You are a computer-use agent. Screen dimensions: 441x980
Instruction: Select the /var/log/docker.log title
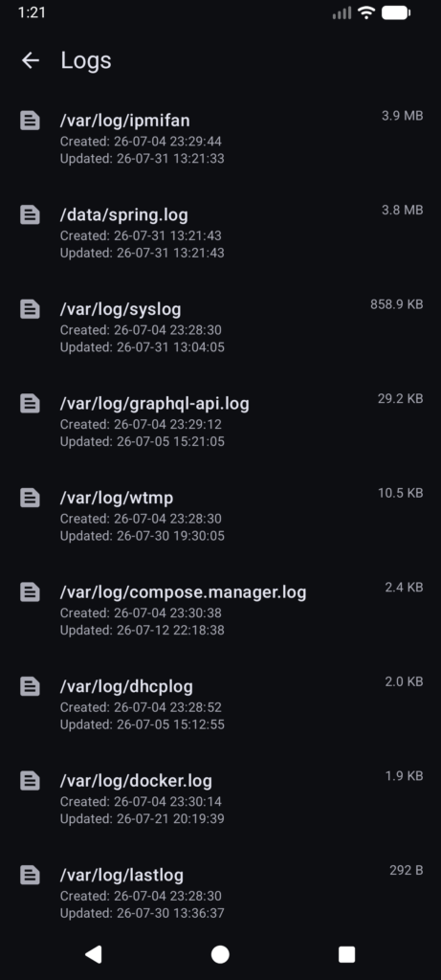point(136,781)
